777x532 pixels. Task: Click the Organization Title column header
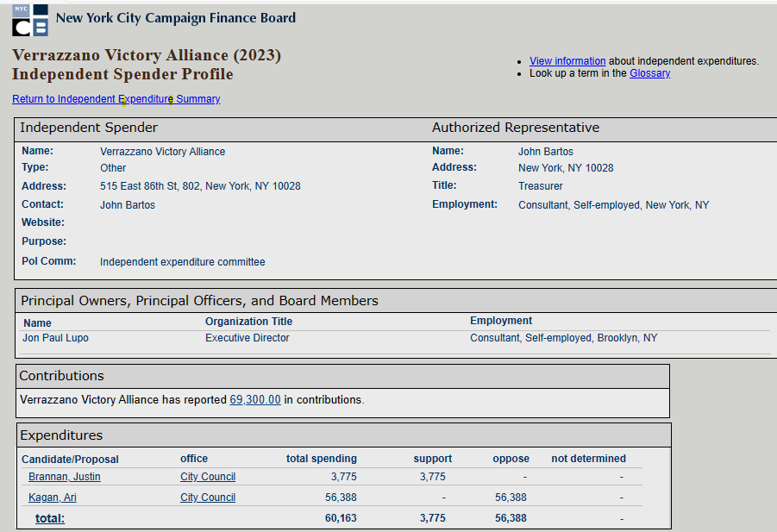248,322
